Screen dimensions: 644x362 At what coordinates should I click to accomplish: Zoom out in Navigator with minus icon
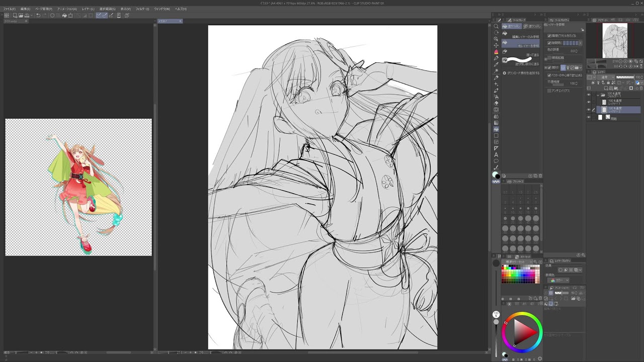click(620, 61)
